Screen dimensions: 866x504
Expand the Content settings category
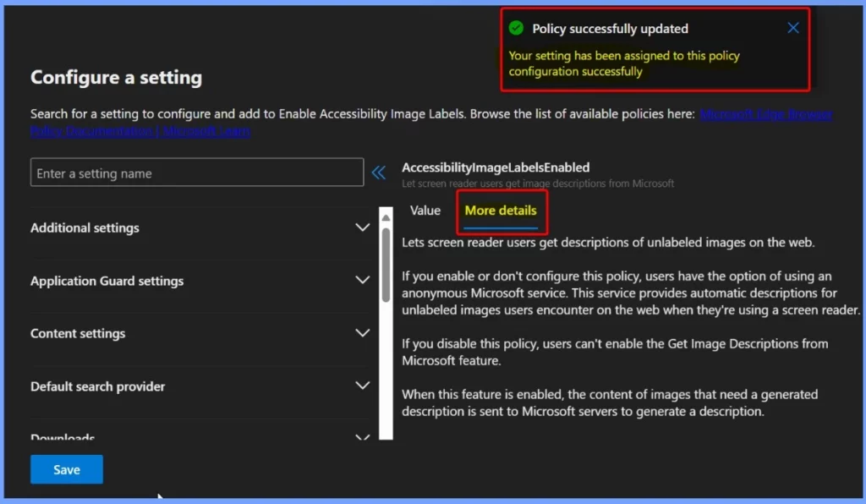200,333
